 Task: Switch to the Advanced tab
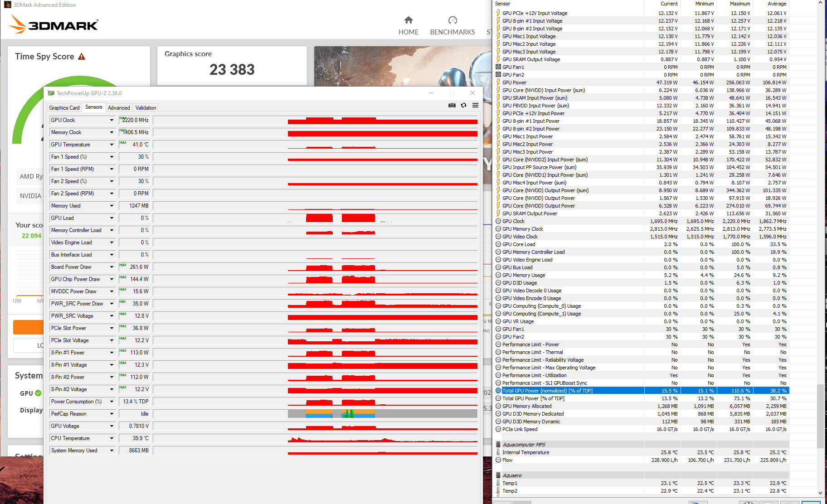(x=119, y=108)
